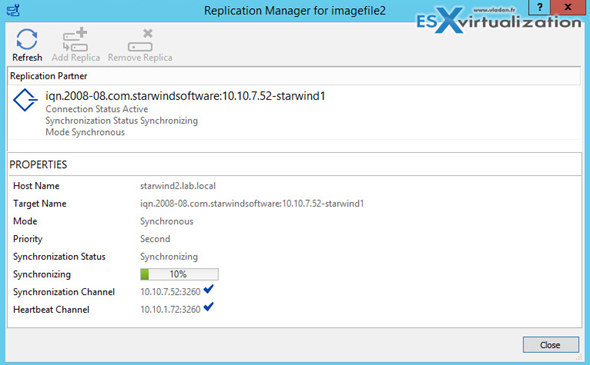Click the Connection Status Active line
The image size is (590, 365).
[97, 109]
